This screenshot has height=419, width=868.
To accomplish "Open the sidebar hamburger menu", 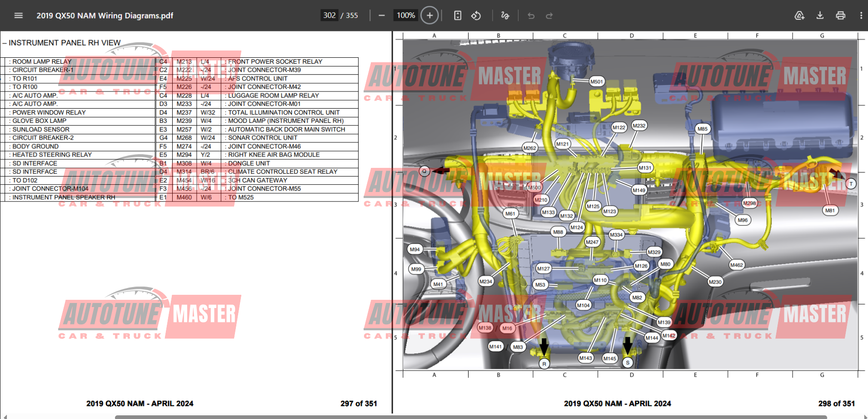I will [x=19, y=15].
